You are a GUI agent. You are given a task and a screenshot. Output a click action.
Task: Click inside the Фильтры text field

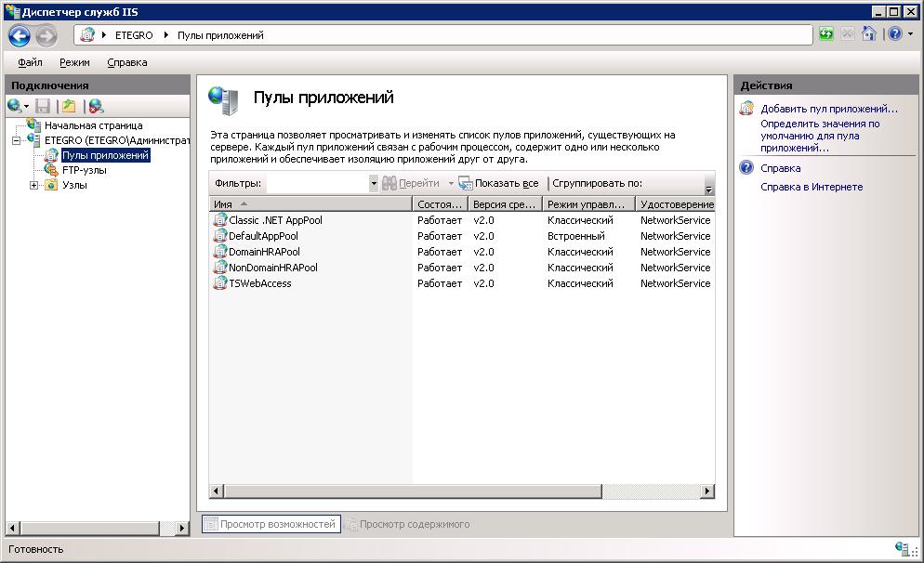318,183
